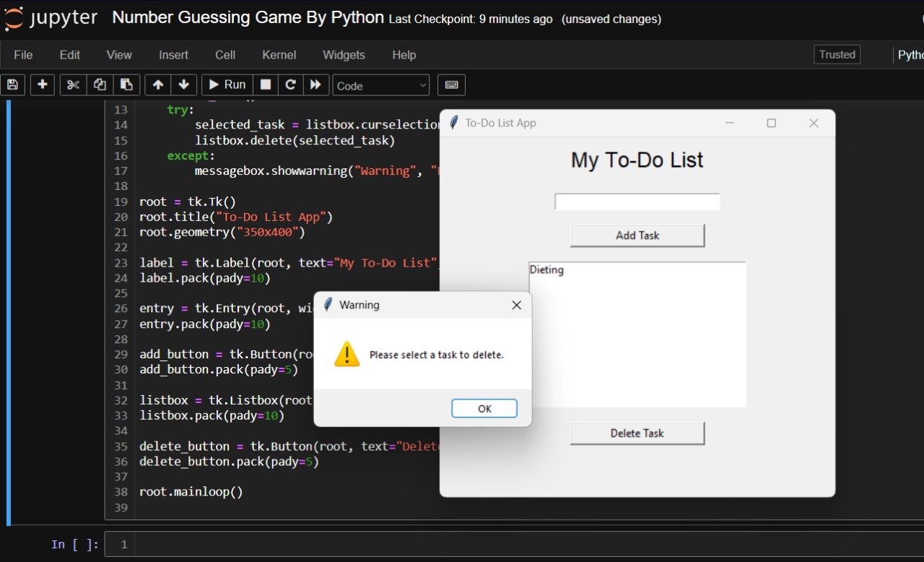Image resolution: width=924 pixels, height=562 pixels.
Task: Cut selected cells with the scissors icon
Action: pyautogui.click(x=72, y=85)
